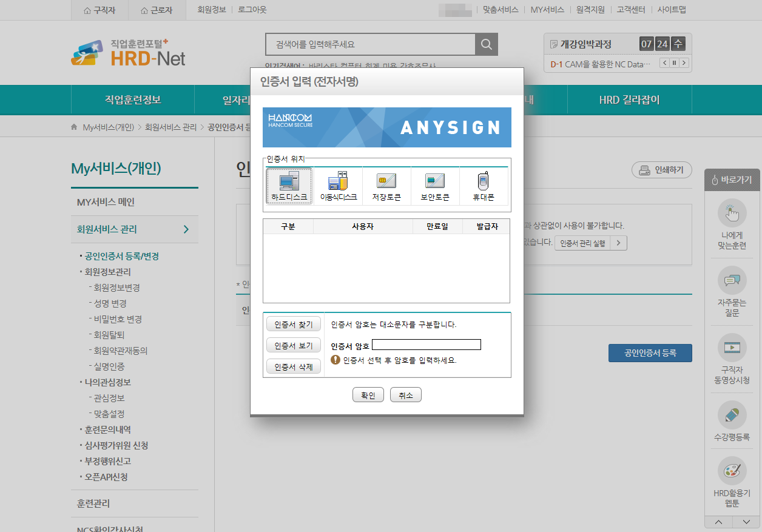The width and height of the screenshot is (762, 532).
Task: Focus the 인증서 암호 password field
Action: coord(427,345)
